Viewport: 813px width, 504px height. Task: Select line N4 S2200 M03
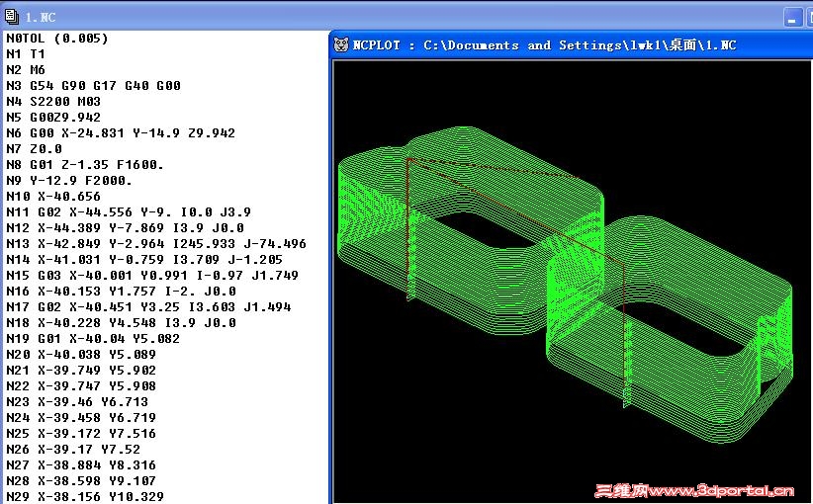(x=53, y=102)
